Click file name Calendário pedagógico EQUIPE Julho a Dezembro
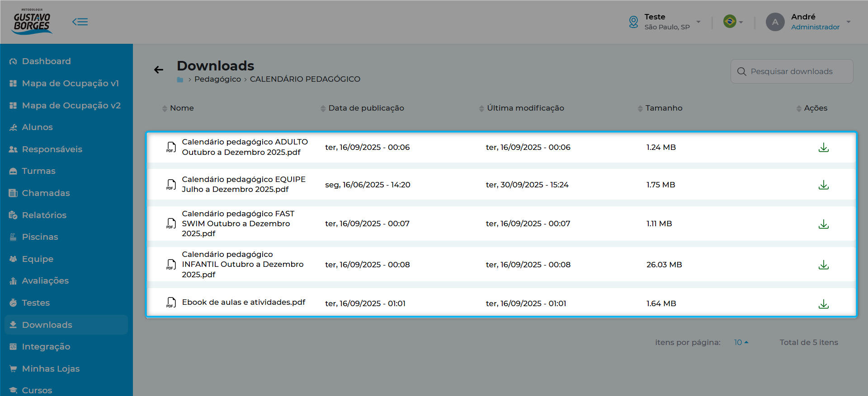This screenshot has height=396, width=868. click(244, 184)
